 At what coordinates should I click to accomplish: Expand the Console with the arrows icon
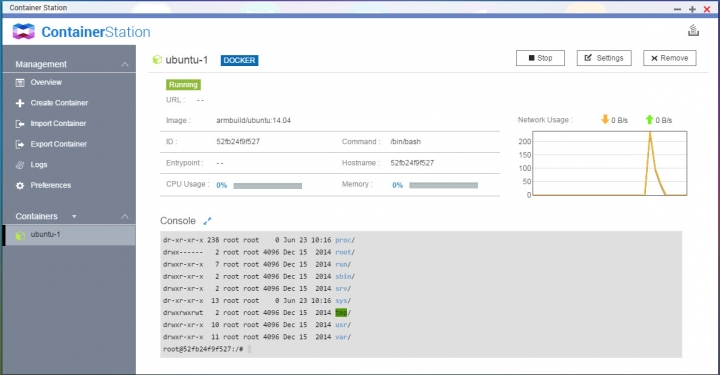207,221
